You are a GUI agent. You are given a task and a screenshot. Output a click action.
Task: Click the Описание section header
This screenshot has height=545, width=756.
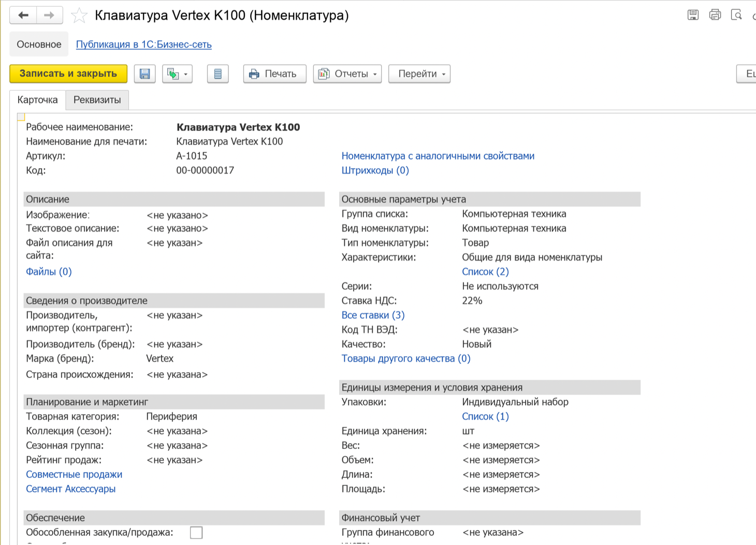pyautogui.click(x=174, y=199)
